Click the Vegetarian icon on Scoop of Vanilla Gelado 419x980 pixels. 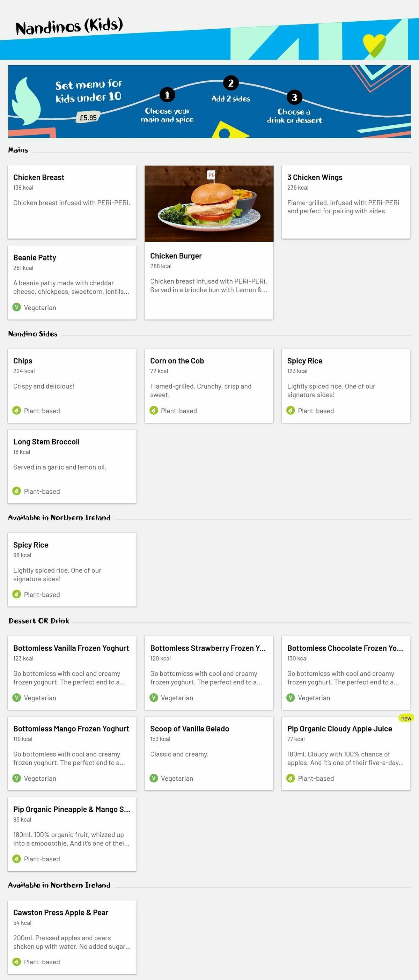click(x=153, y=778)
